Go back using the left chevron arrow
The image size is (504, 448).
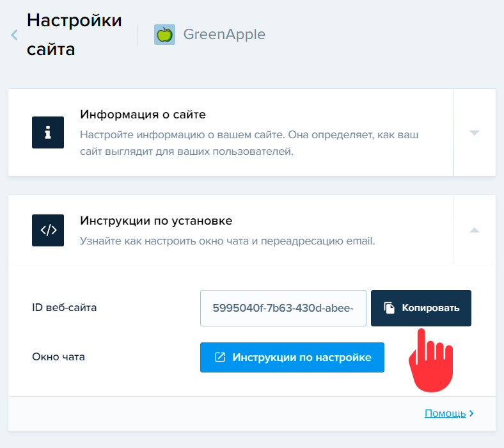point(14,35)
